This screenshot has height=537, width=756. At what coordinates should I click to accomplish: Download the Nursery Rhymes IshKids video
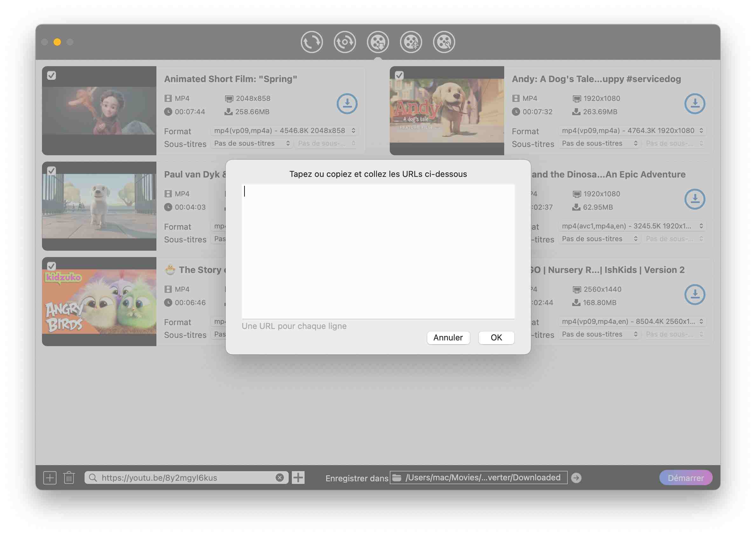(x=695, y=295)
